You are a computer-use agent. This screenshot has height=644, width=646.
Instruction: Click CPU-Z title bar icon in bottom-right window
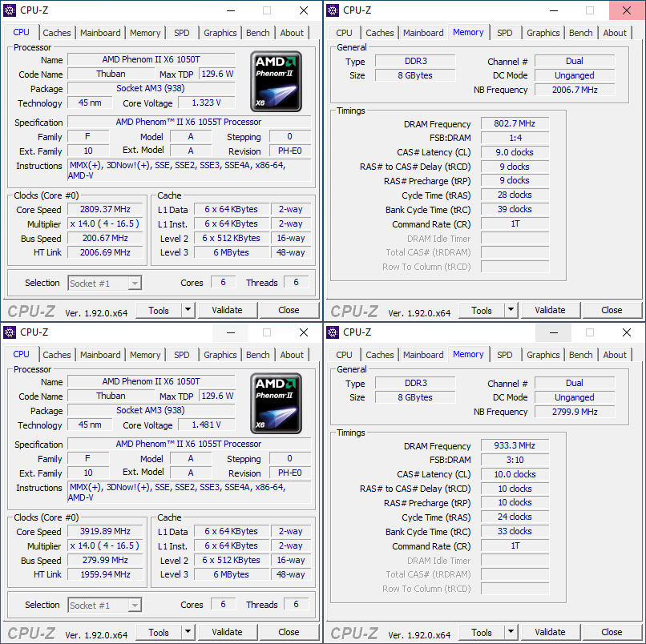[333, 332]
